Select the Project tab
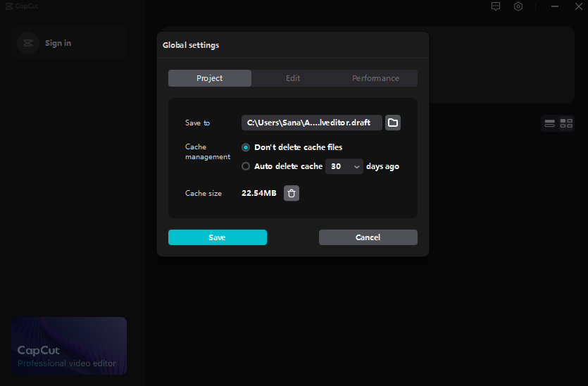Viewport: 588px width, 386px height. point(210,78)
